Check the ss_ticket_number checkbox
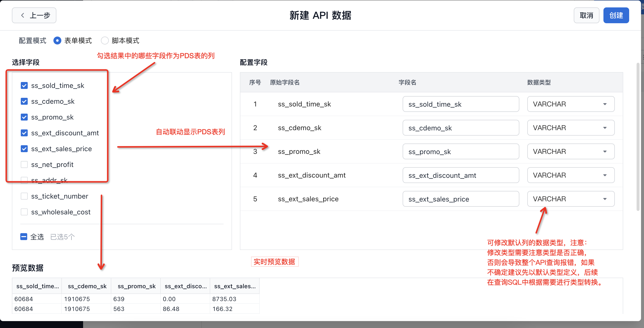This screenshot has width=644, height=328. click(24, 196)
